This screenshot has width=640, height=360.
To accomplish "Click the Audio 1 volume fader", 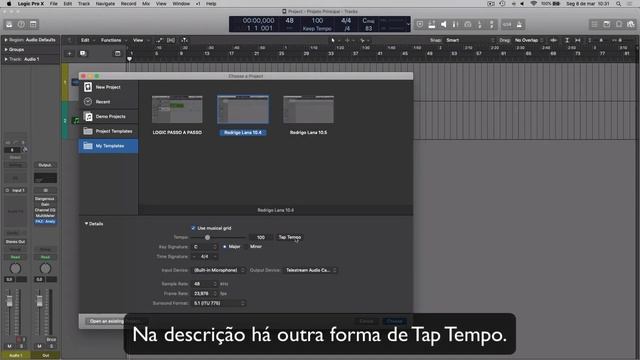I will 10,301.
